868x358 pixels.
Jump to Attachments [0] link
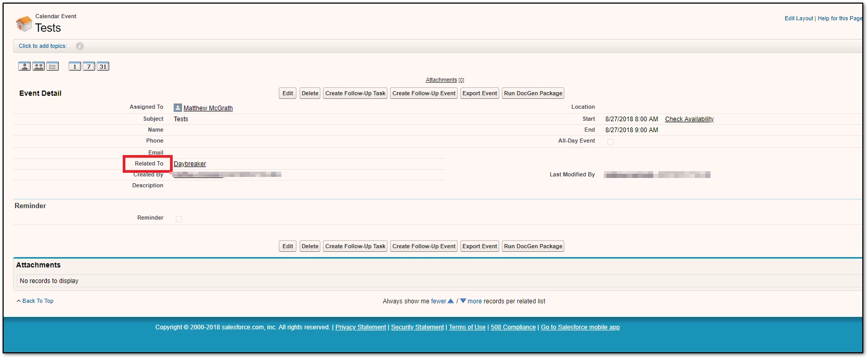[445, 80]
